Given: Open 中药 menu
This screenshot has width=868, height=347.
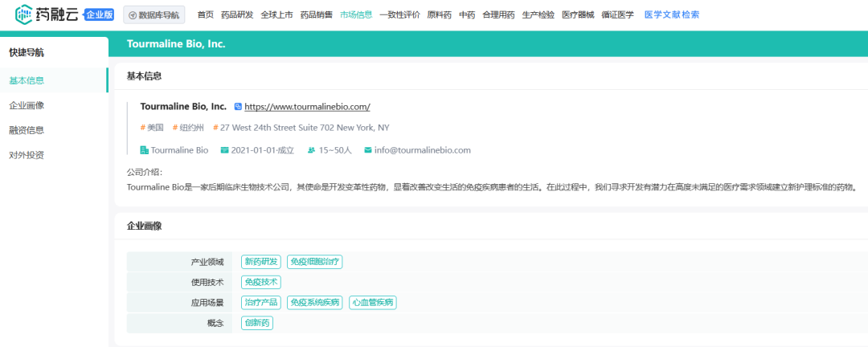Looking at the screenshot, I should coord(467,15).
